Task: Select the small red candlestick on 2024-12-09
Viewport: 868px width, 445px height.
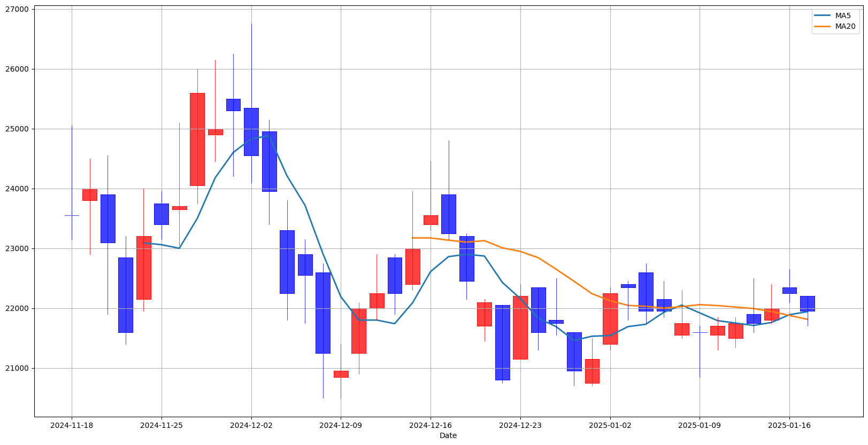Action: pyautogui.click(x=341, y=374)
